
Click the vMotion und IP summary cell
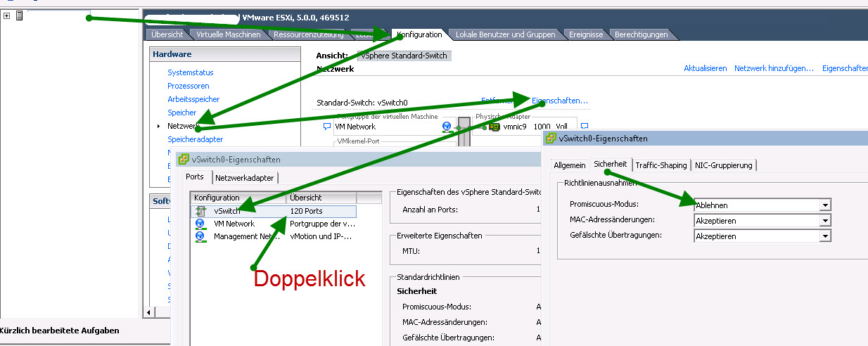(322, 236)
